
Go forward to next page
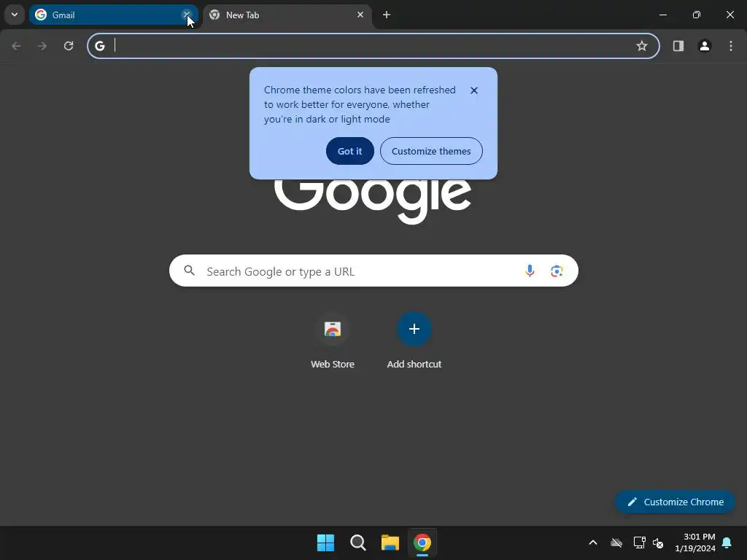(42, 46)
